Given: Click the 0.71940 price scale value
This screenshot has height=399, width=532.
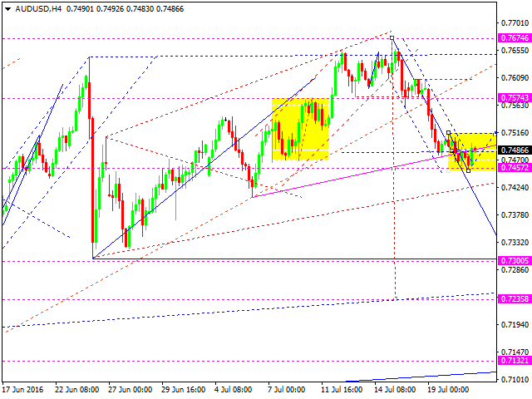Looking at the screenshot, I should [515, 325].
